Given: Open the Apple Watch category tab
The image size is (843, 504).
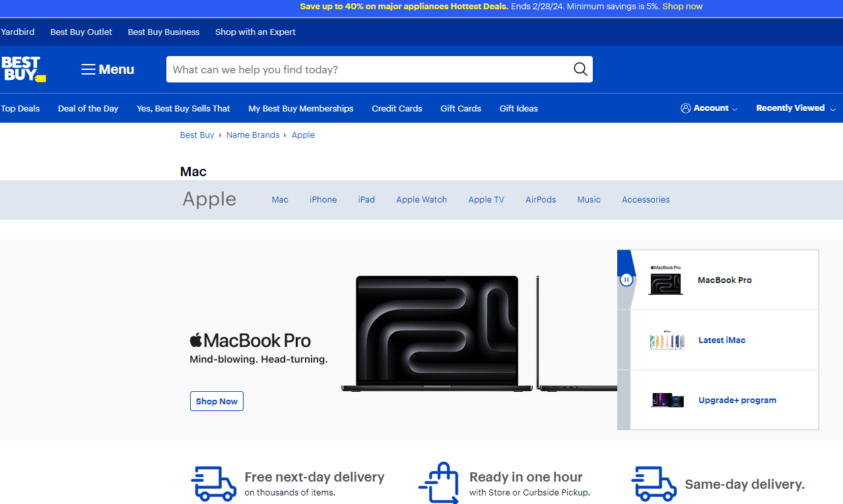Looking at the screenshot, I should pyautogui.click(x=421, y=200).
